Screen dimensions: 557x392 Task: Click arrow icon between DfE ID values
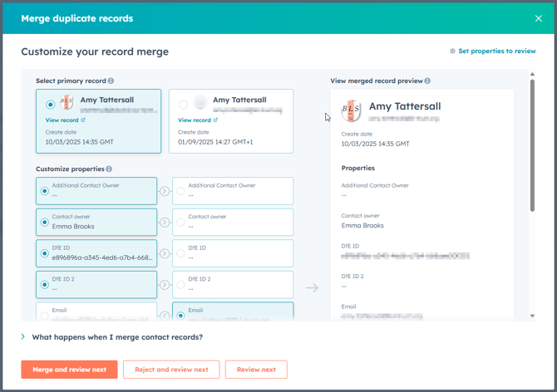(165, 253)
